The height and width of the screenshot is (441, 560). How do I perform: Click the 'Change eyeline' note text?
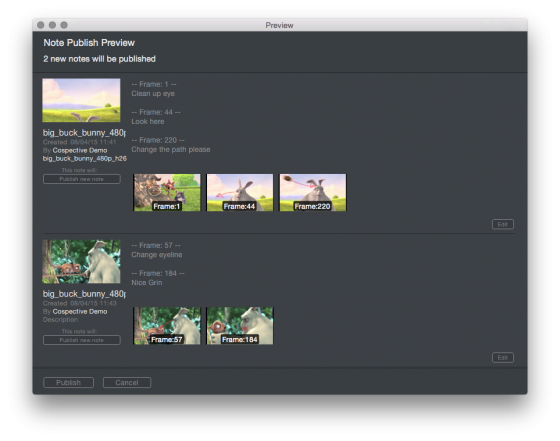pyautogui.click(x=156, y=255)
